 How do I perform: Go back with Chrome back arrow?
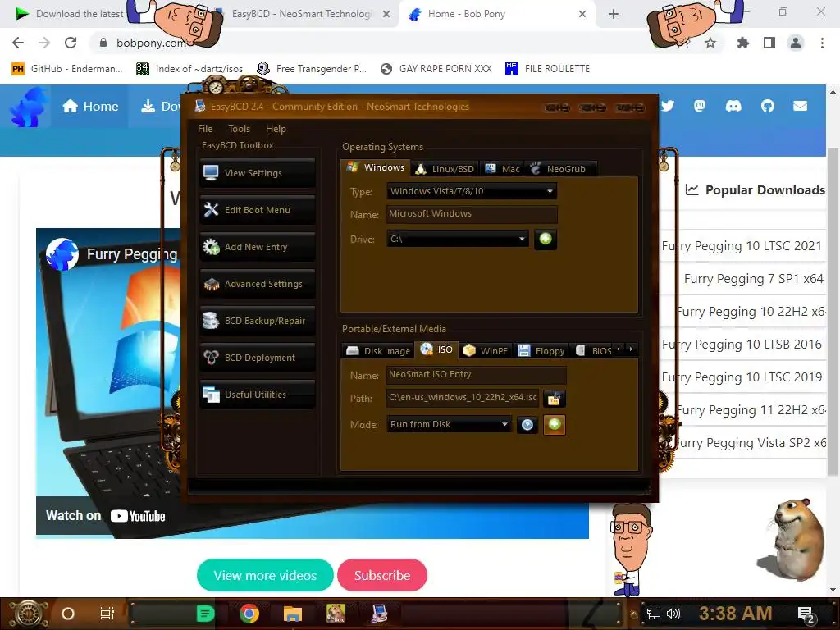point(18,43)
